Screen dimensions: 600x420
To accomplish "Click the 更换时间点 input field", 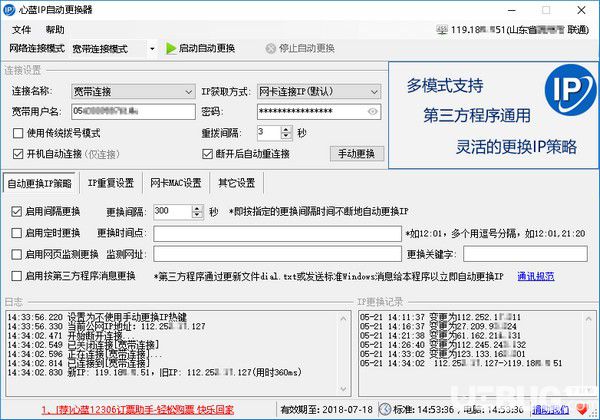I will 277,233.
